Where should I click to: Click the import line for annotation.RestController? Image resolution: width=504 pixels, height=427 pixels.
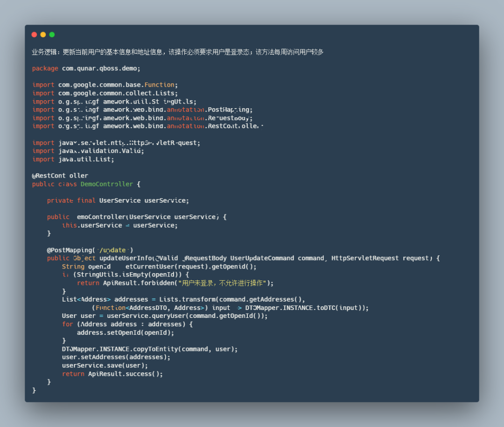pos(148,126)
